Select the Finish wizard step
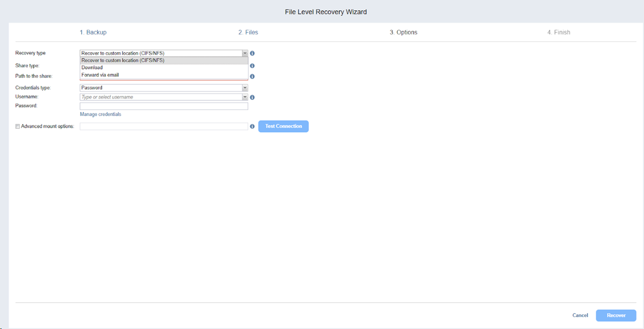Image resolution: width=644 pixels, height=329 pixels. [558, 32]
